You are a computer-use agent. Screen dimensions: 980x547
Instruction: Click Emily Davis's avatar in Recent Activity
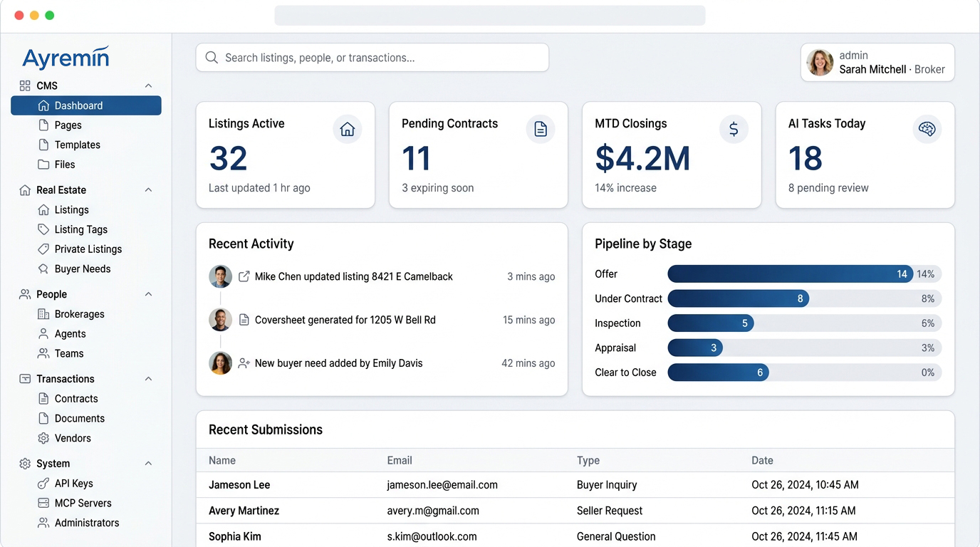pyautogui.click(x=220, y=363)
